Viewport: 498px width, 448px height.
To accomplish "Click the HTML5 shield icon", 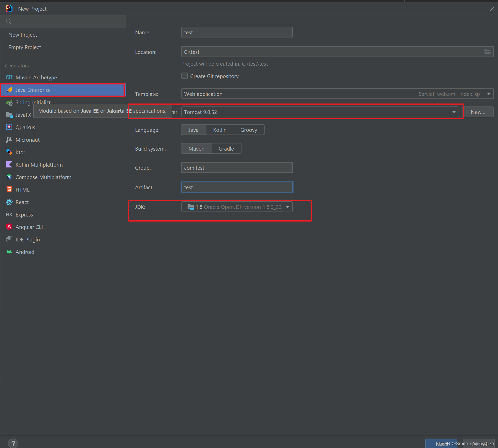I will (x=9, y=190).
